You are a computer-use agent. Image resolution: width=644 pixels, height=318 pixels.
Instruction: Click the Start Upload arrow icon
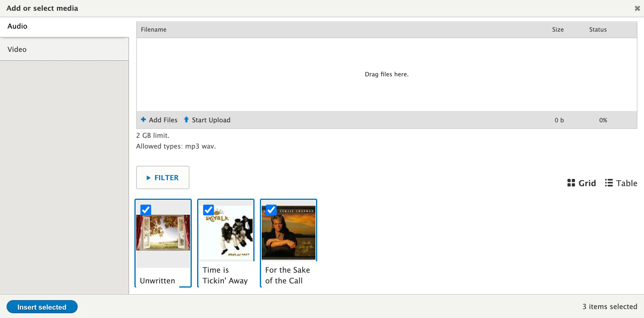coord(186,120)
